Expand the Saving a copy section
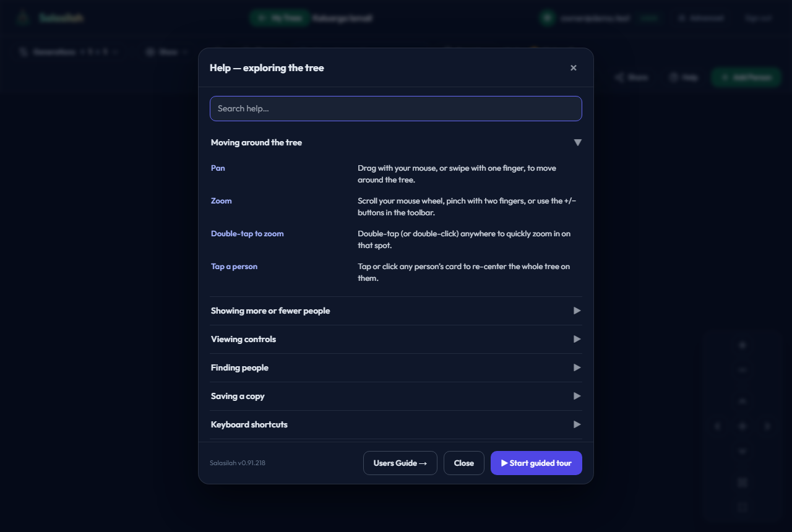Image resolution: width=792 pixels, height=532 pixels. 396,396
